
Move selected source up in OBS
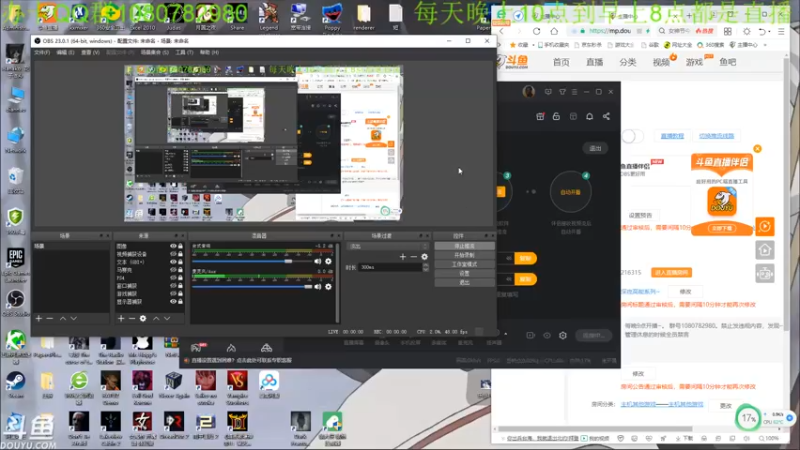(156, 318)
